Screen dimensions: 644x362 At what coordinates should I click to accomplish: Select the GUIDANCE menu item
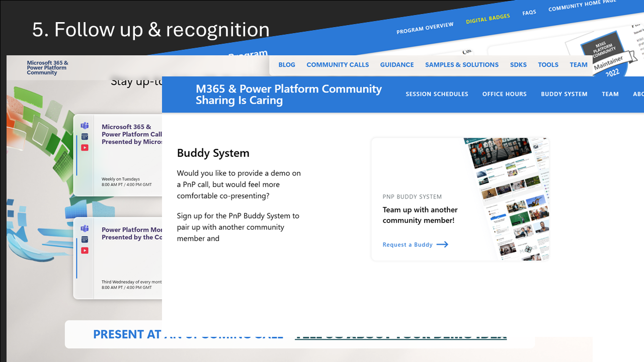pyautogui.click(x=397, y=65)
